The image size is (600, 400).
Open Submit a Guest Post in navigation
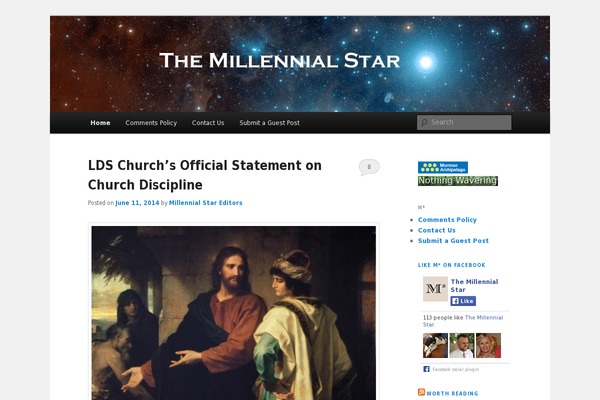(x=269, y=123)
